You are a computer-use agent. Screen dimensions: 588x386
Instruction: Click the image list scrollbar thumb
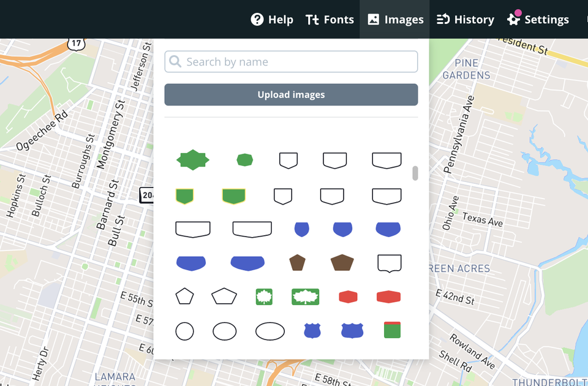point(415,173)
